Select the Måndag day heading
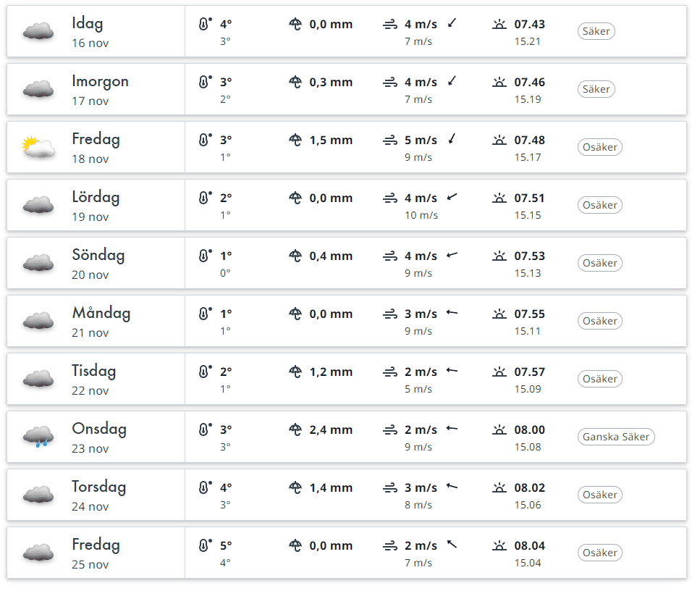The width and height of the screenshot is (700, 591). (101, 314)
